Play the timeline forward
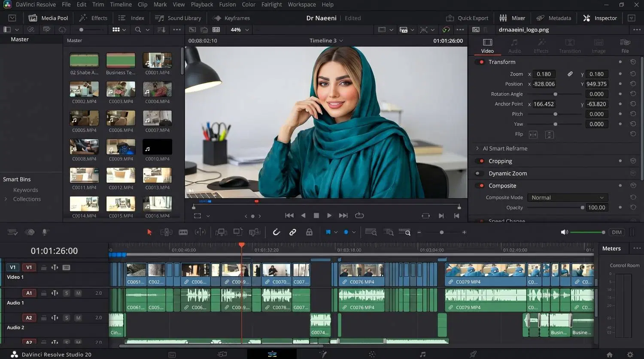Viewport: 644px width, 359px height. point(329,215)
